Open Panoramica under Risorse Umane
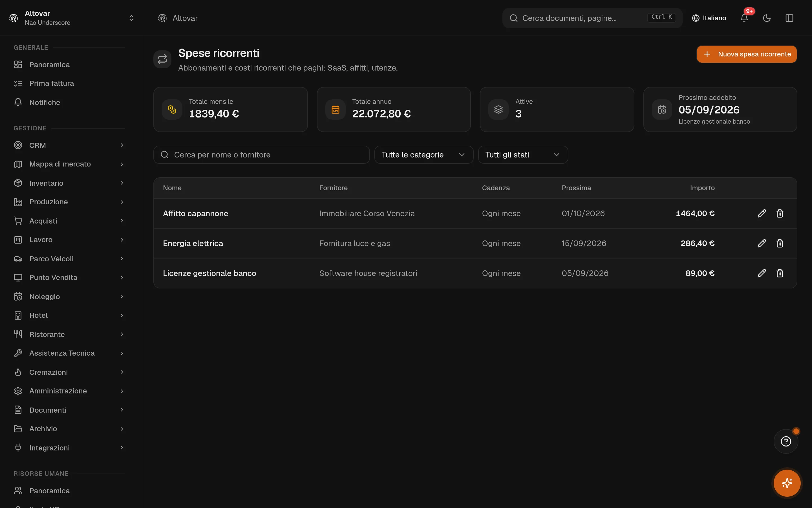 click(69, 491)
